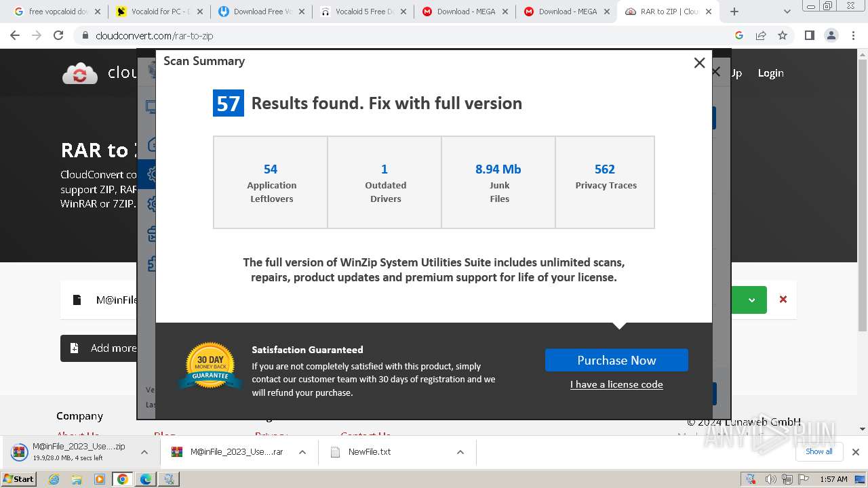Select the Privacy Traces result box

click(605, 182)
